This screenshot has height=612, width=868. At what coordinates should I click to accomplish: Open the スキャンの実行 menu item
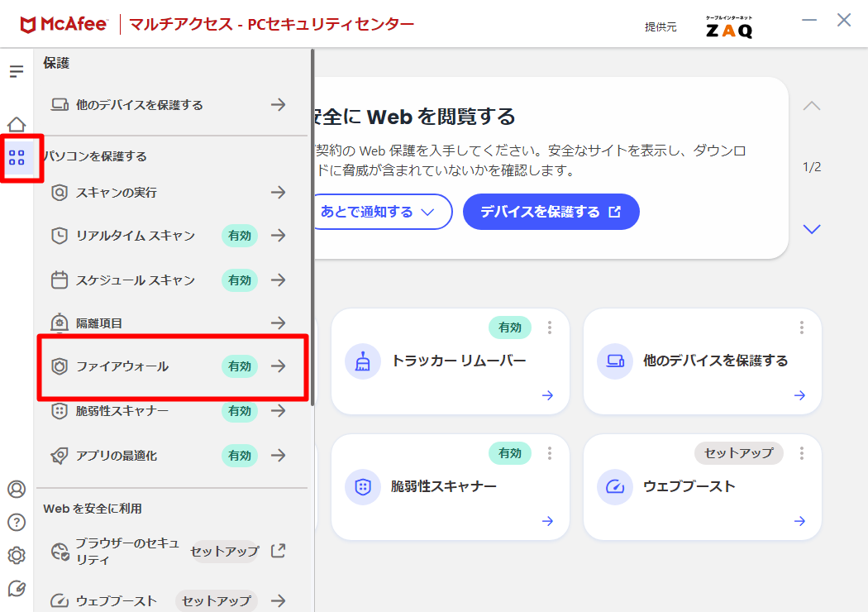click(172, 193)
